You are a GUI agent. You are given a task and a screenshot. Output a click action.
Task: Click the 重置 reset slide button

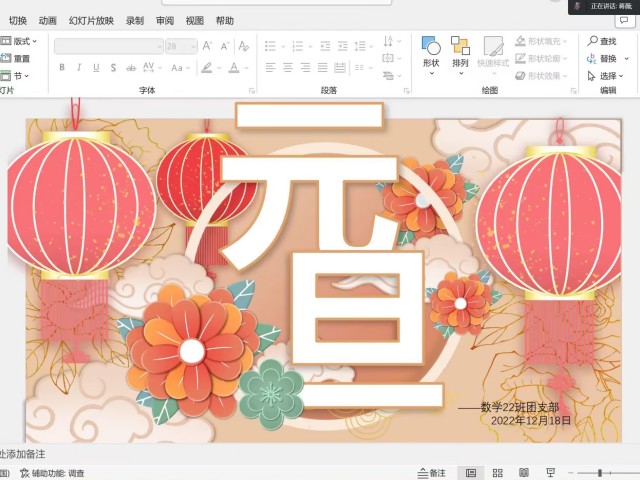[16, 58]
